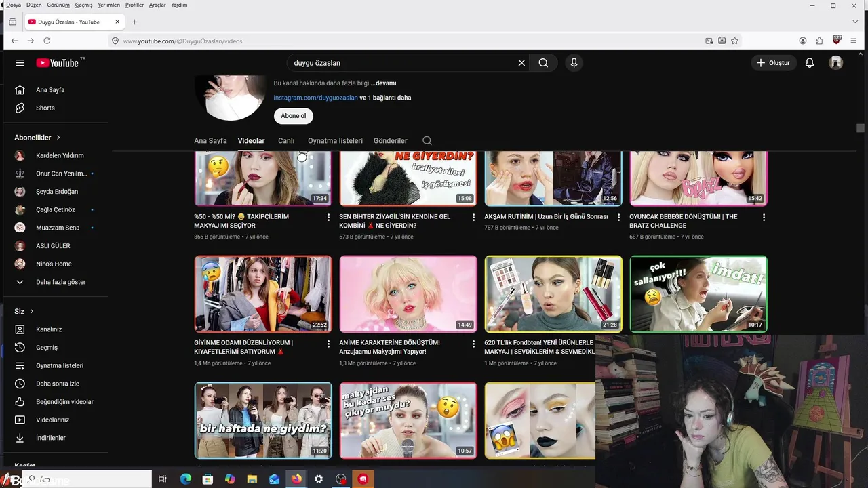Open a new Firefox tab
868x488 pixels.
coord(134,22)
